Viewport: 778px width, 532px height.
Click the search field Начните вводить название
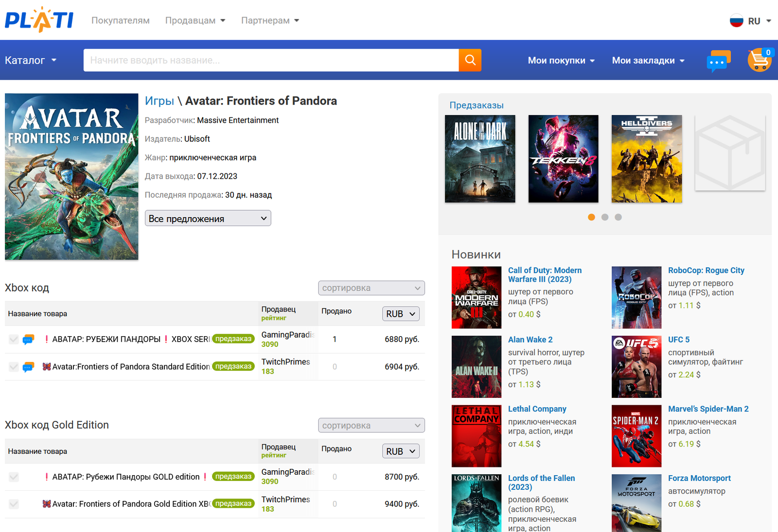coord(271,60)
